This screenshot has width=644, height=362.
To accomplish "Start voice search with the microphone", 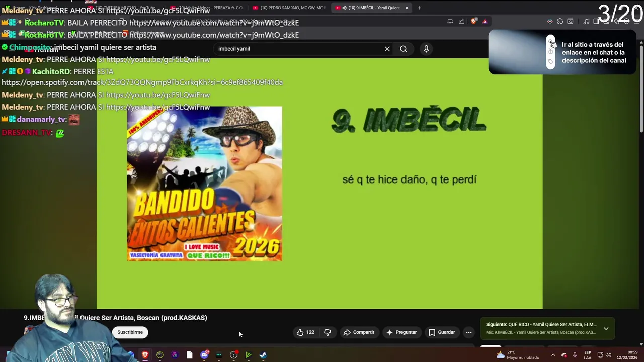I will (426, 49).
